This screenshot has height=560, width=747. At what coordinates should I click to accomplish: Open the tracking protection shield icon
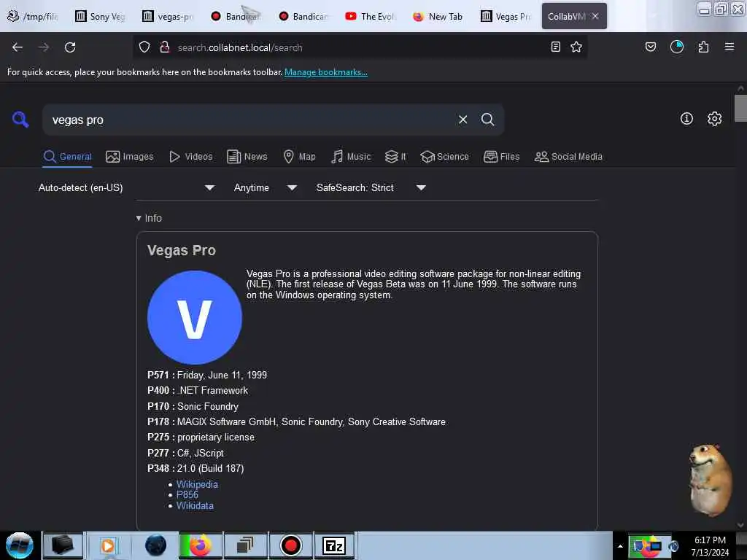[x=144, y=47]
